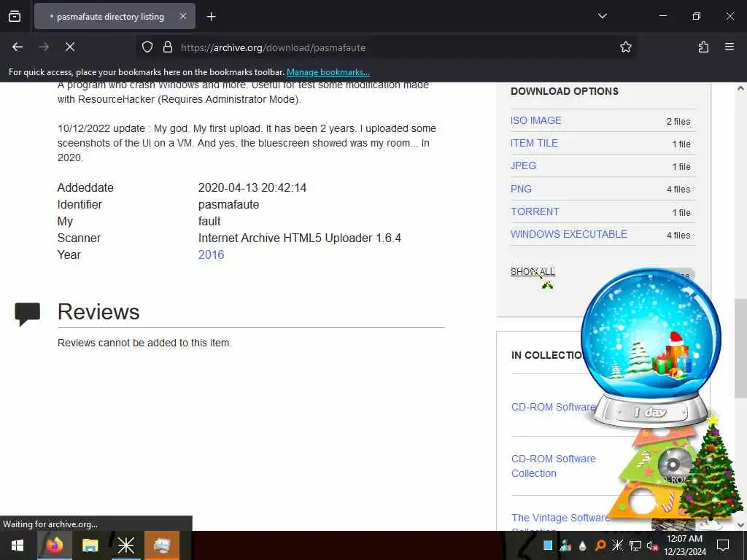Open a new tab with plus

211,17
